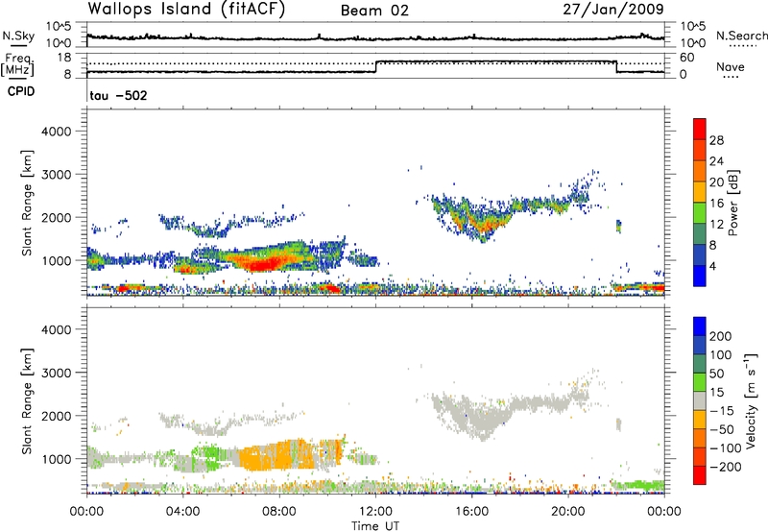This screenshot has height=532, width=768.
Task: Click the V-shaped power echo near 16:30
Action: (483, 221)
